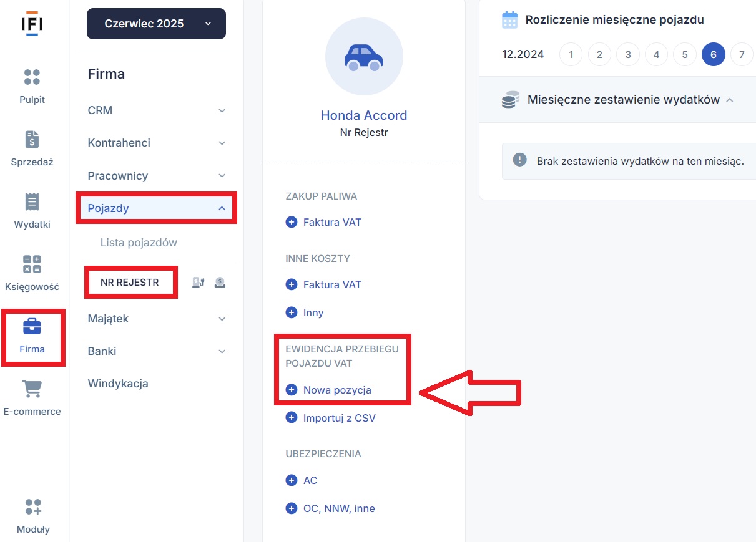The height and width of the screenshot is (542, 756).
Task: Click the IFI logo
Action: pyautogui.click(x=32, y=24)
